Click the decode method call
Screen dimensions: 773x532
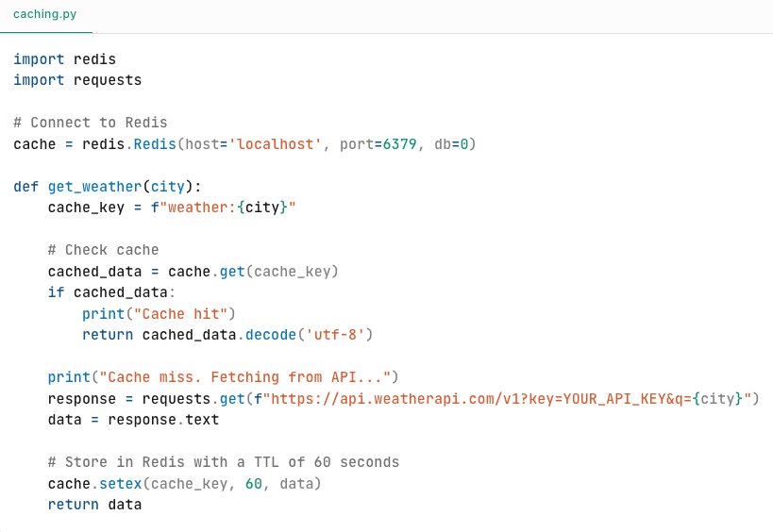point(270,335)
